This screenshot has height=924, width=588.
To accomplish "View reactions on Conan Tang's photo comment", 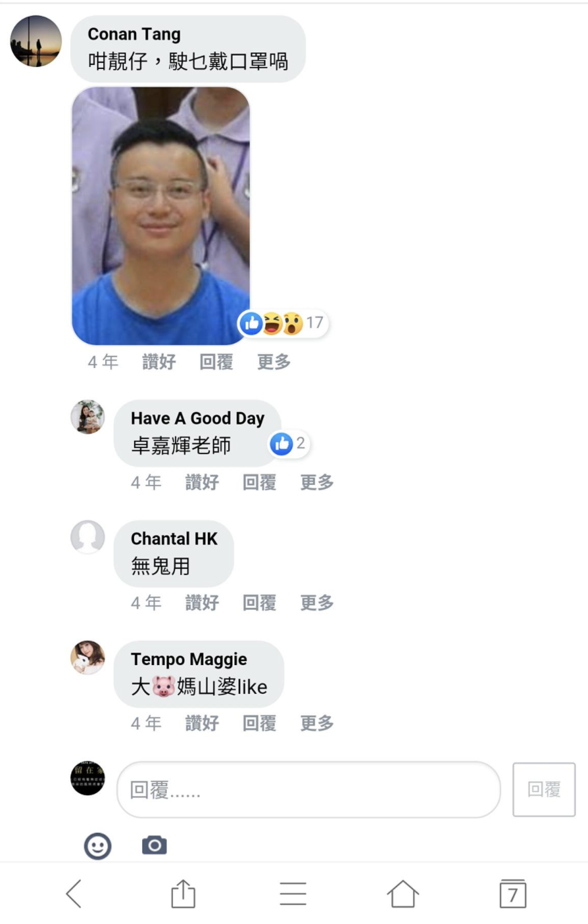I will pyautogui.click(x=283, y=323).
